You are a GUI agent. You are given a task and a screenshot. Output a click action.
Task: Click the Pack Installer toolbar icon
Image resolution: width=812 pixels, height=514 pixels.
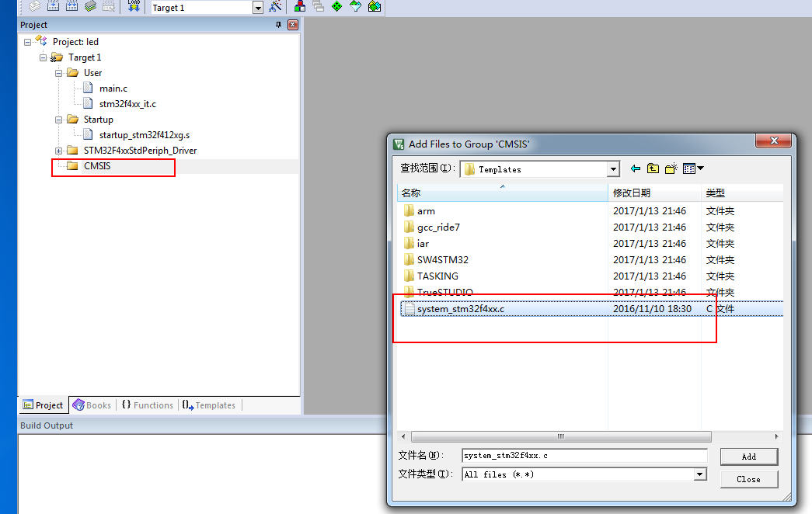click(374, 7)
